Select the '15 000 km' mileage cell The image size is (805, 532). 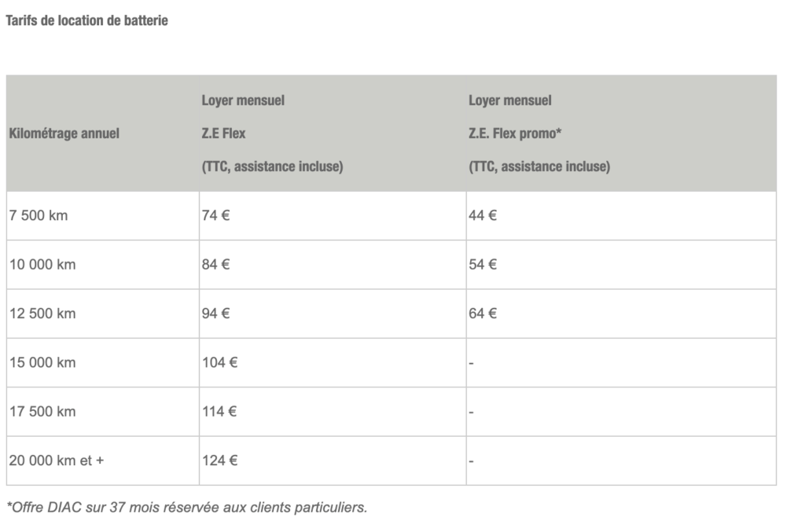click(x=103, y=363)
